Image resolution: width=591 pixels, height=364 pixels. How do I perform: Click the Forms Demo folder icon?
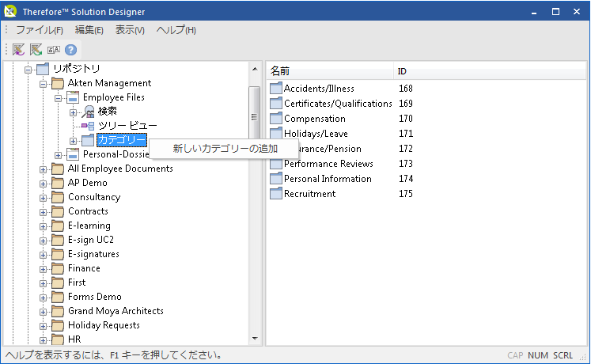[x=58, y=297]
